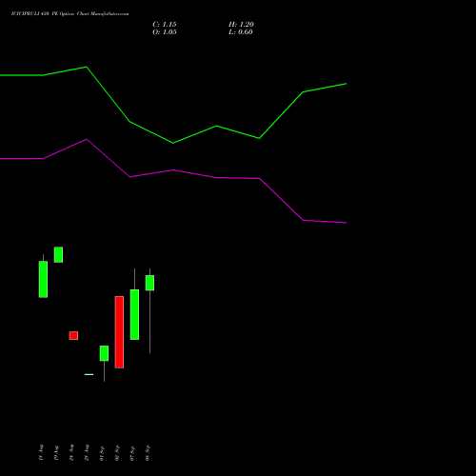Select the thin flat candle for 28 Aug

tap(89, 374)
